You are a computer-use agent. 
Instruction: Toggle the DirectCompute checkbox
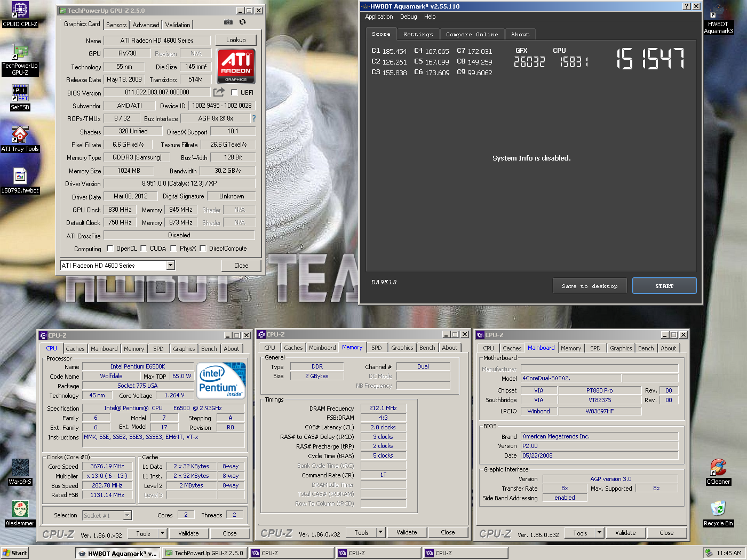(203, 248)
